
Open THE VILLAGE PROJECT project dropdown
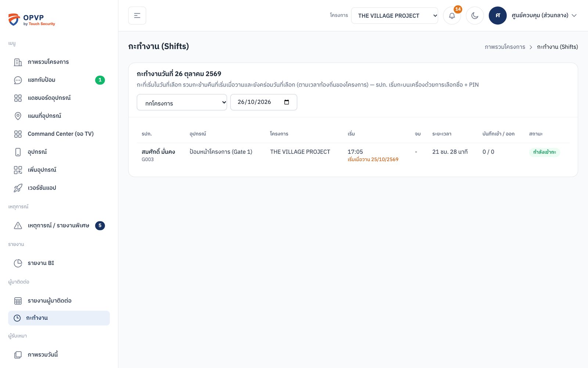point(394,15)
